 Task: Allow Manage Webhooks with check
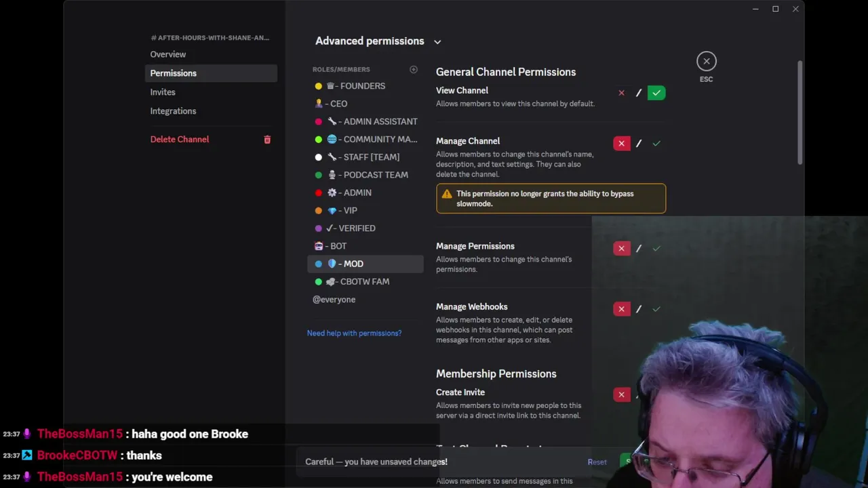(656, 309)
